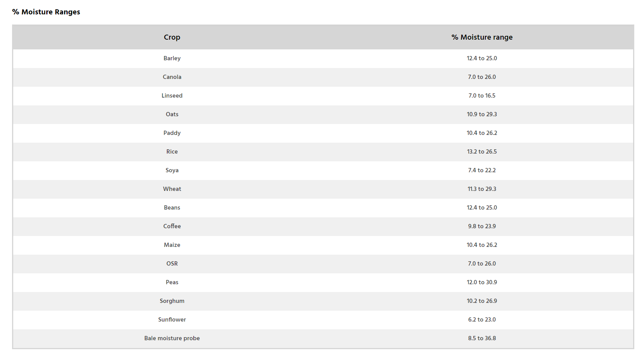Click the Crop column header
644x355 pixels.
[172, 37]
